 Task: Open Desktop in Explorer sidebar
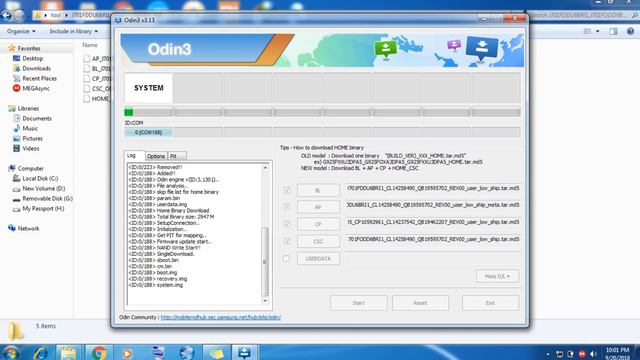pyautogui.click(x=33, y=58)
